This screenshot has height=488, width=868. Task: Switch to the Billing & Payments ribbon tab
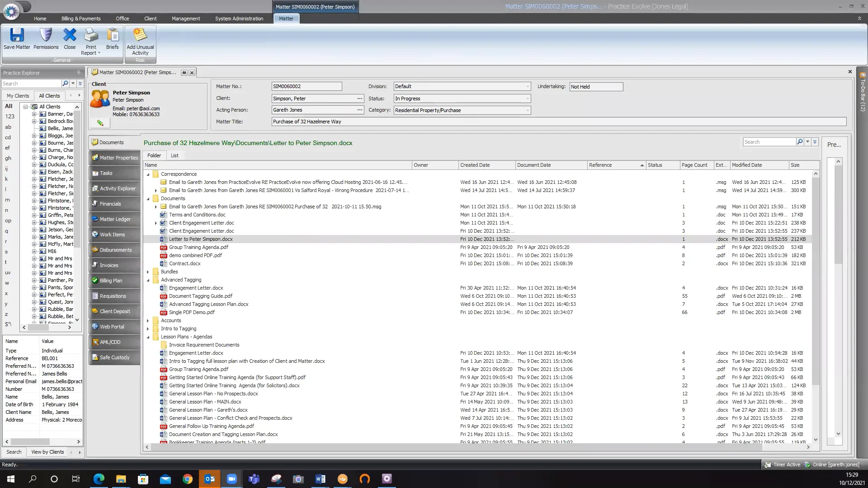[81, 19]
